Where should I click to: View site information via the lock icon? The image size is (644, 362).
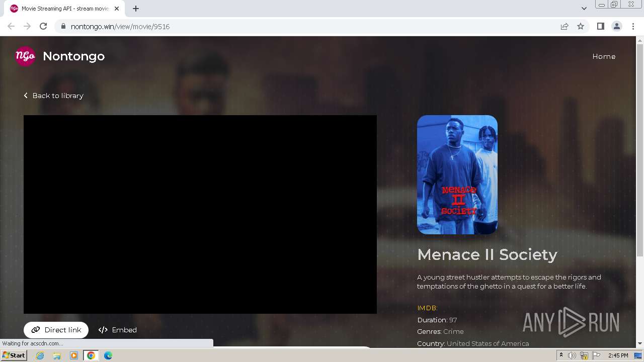point(63,26)
